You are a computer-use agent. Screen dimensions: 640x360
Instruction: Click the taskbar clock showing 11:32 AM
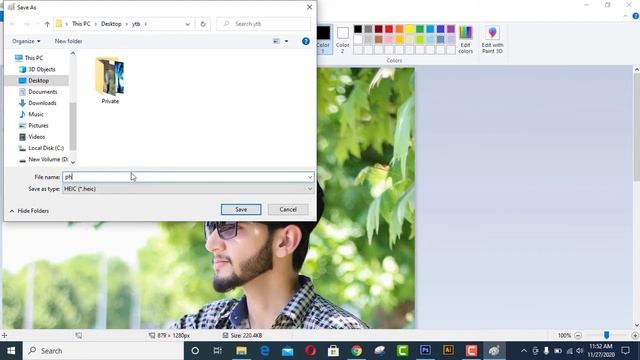click(601, 351)
